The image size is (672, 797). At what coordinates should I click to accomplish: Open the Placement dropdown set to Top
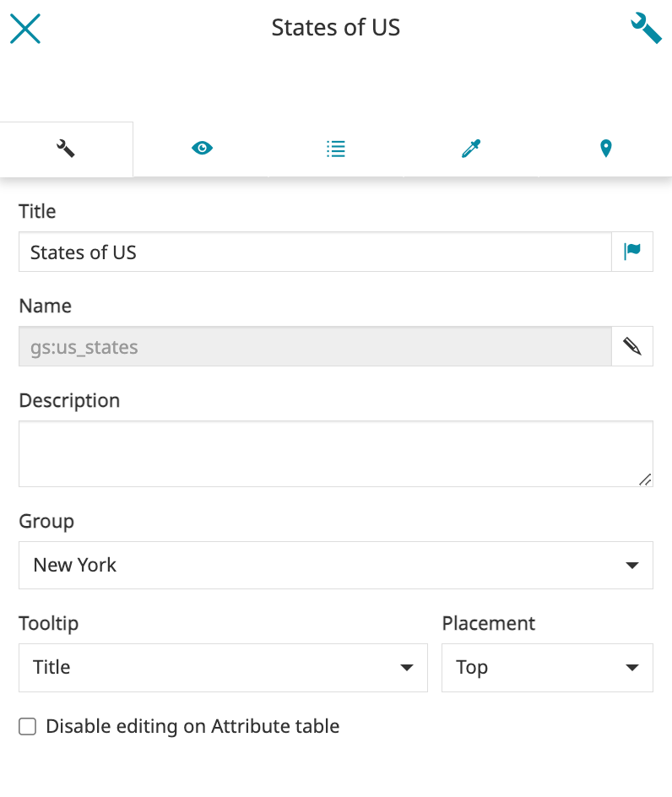point(547,667)
